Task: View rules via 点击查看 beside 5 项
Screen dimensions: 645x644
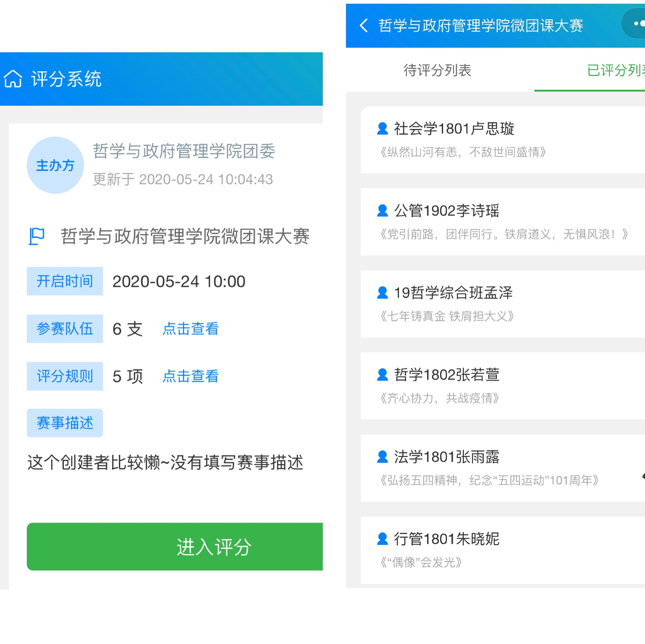Action: 191,376
